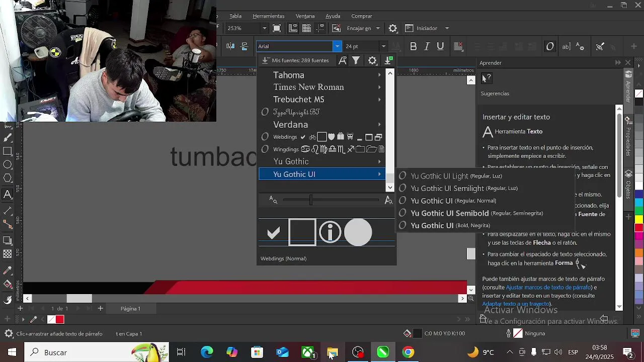Open font list options gear icon
The width and height of the screenshot is (644, 362).
pyautogui.click(x=372, y=60)
